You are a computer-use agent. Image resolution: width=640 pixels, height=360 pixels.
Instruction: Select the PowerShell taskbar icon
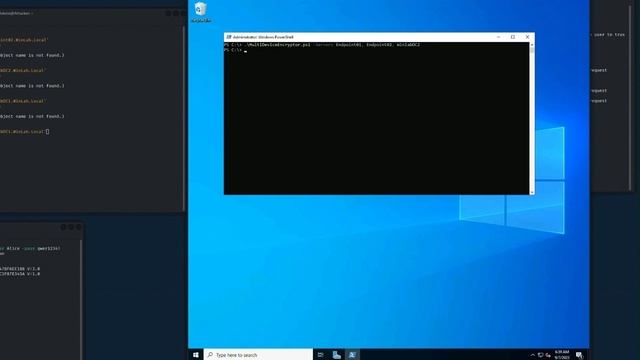click(352, 355)
